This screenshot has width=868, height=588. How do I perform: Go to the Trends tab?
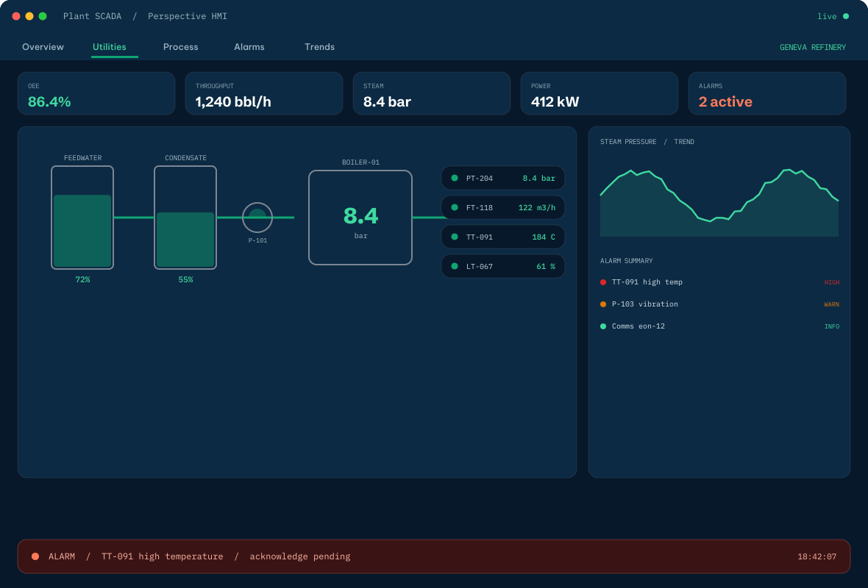319,47
